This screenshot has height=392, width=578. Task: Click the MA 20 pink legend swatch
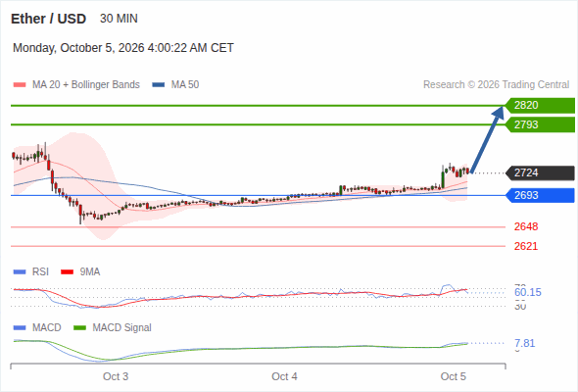point(20,85)
